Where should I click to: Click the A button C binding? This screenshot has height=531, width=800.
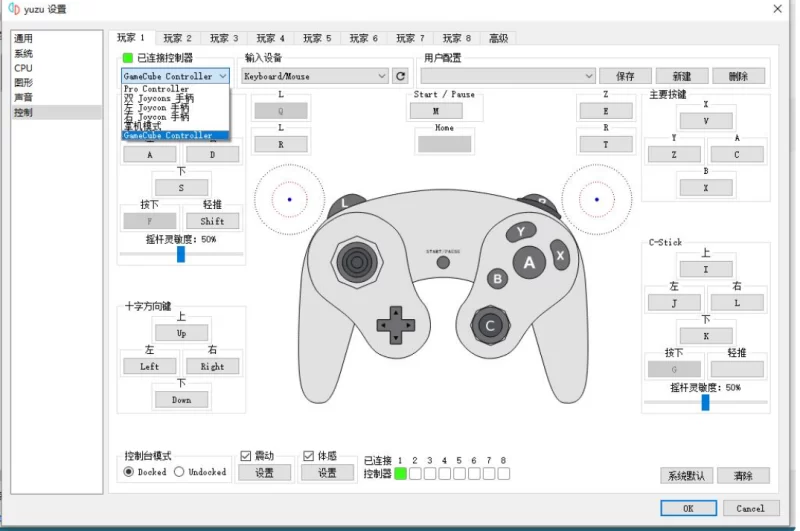(x=737, y=154)
